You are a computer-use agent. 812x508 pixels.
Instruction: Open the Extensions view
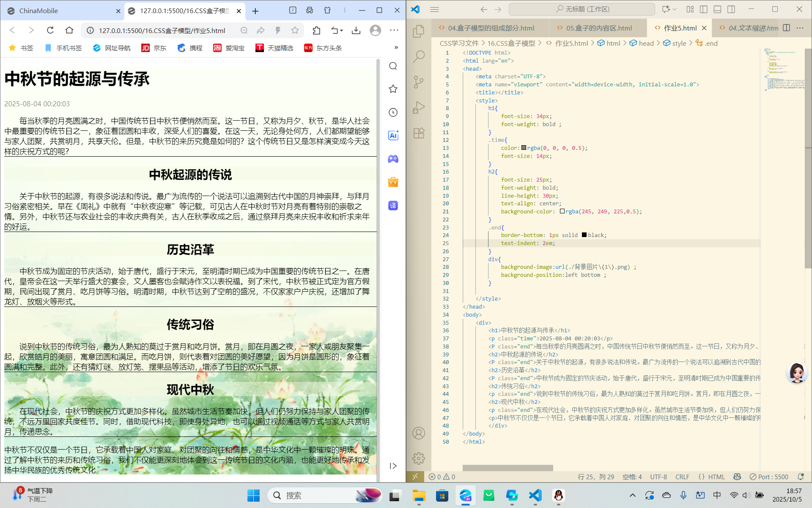click(x=419, y=133)
